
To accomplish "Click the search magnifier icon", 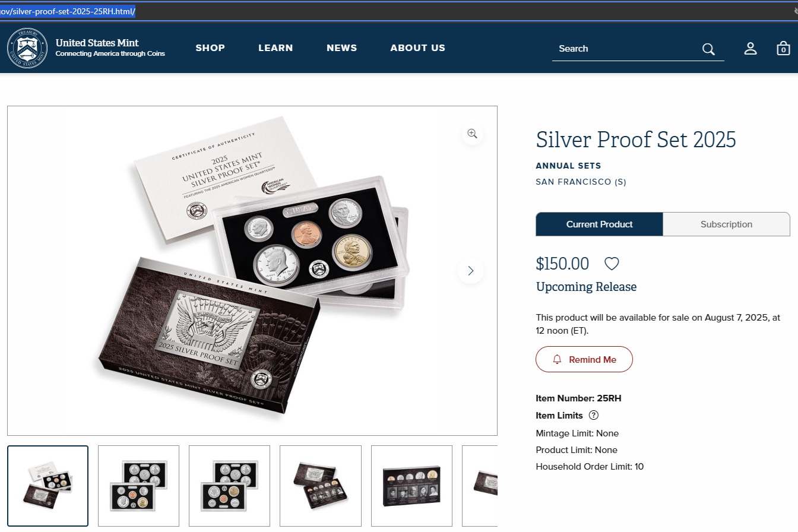I will pyautogui.click(x=708, y=49).
